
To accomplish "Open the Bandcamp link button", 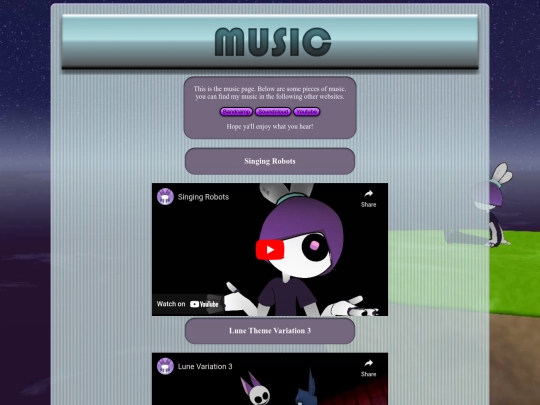I will pos(236,112).
